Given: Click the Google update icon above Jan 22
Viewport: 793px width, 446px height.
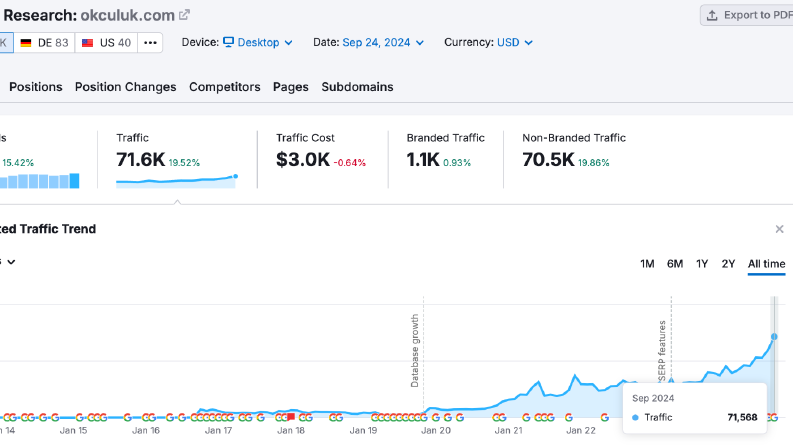Looking at the screenshot, I should pyautogui.click(x=568, y=418).
